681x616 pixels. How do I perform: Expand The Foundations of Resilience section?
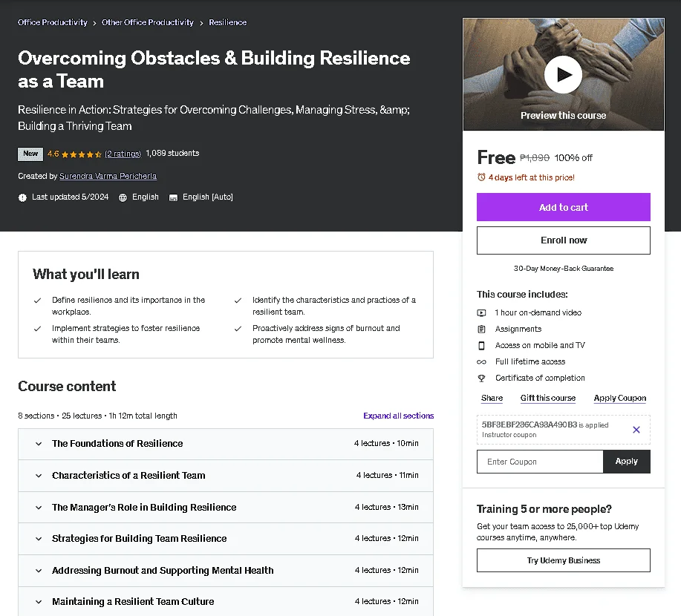click(226, 444)
